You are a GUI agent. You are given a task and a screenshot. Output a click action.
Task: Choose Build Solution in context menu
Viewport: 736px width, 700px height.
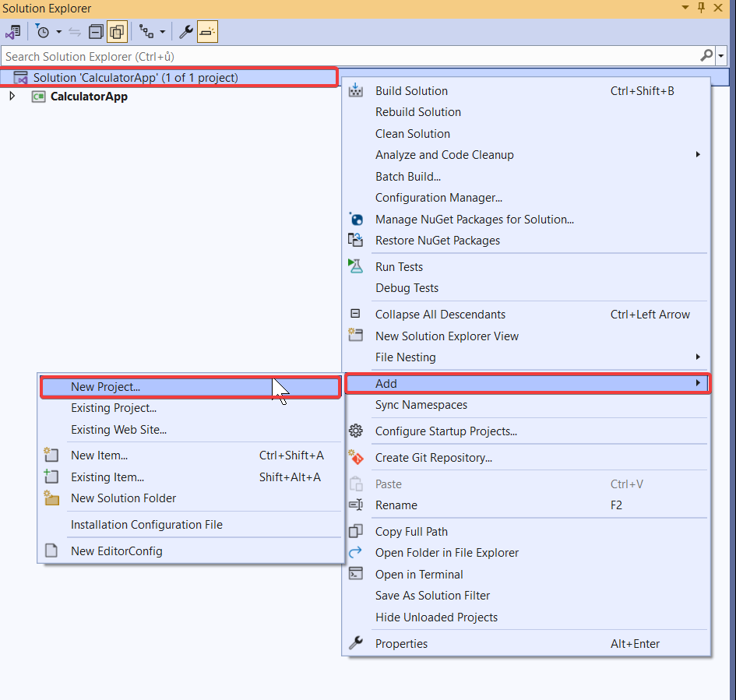(x=411, y=91)
